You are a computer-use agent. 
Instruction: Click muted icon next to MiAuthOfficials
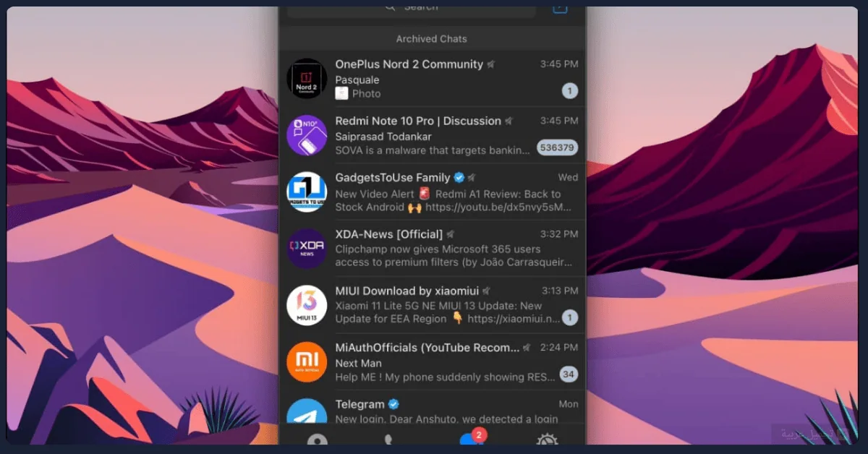point(527,348)
